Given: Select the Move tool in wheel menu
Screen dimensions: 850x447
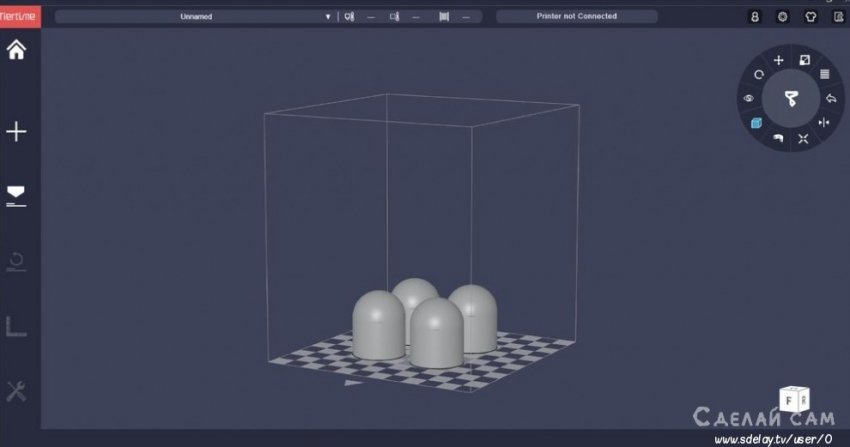Looking at the screenshot, I should 779,61.
